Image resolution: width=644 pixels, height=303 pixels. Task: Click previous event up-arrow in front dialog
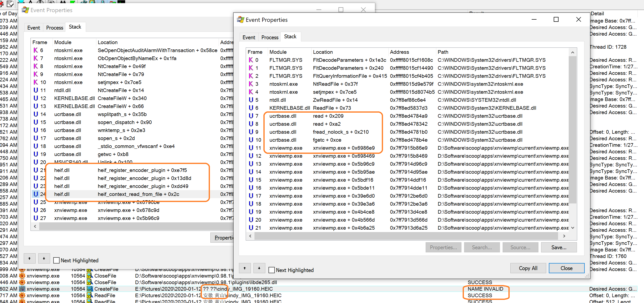pos(245,268)
